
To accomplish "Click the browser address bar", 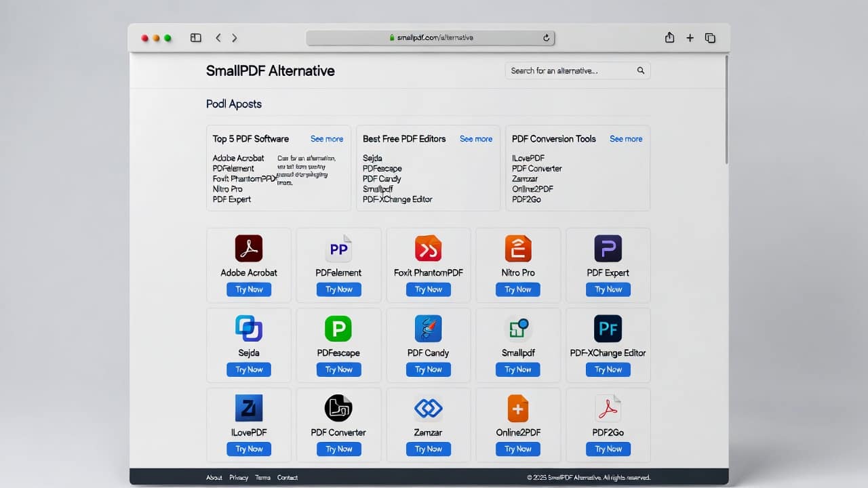I will pos(431,38).
